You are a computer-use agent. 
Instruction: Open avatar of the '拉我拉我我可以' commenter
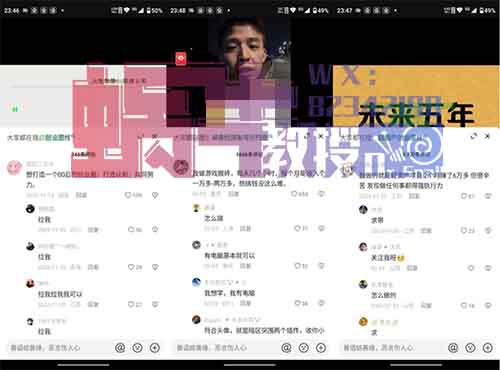tap(30, 284)
